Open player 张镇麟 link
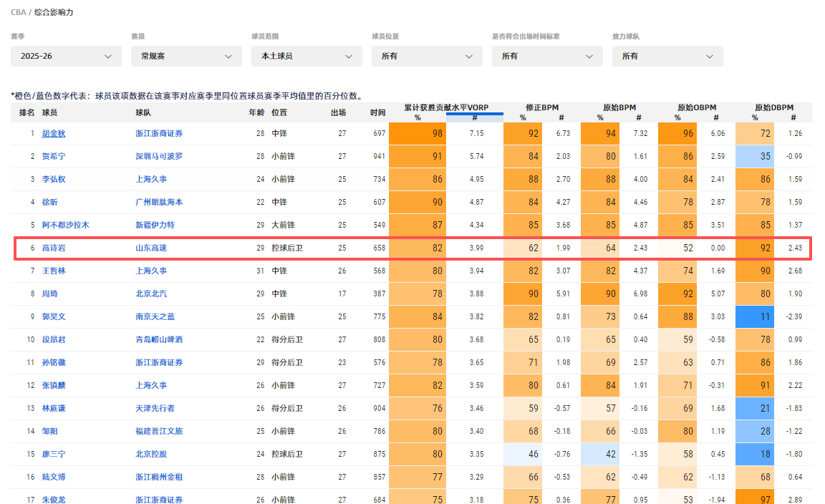The image size is (825, 504). [54, 385]
